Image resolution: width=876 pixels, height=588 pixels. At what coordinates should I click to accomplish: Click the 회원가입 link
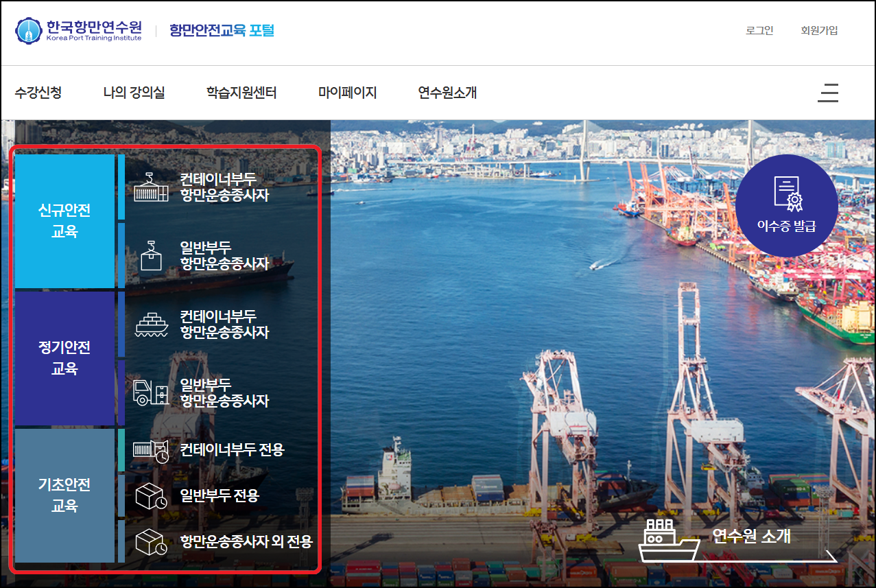pos(818,30)
